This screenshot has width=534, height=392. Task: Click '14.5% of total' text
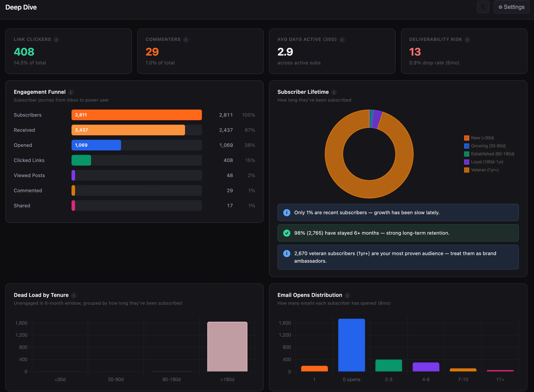30,63
